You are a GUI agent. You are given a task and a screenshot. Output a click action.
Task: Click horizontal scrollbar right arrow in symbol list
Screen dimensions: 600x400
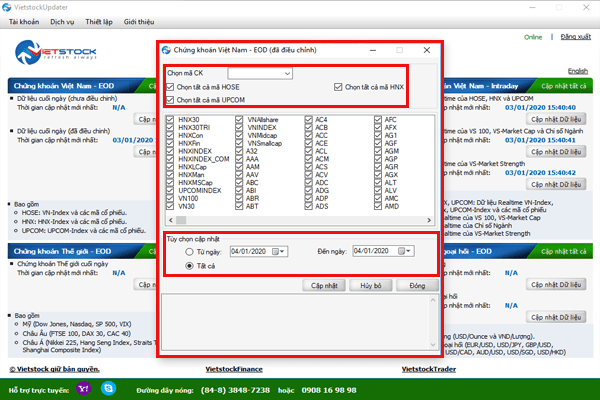point(429,220)
